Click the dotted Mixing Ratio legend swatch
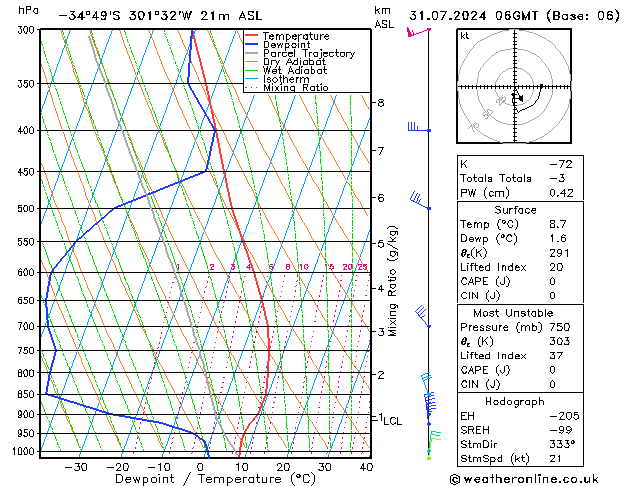The width and height of the screenshot is (629, 486). 252,88
